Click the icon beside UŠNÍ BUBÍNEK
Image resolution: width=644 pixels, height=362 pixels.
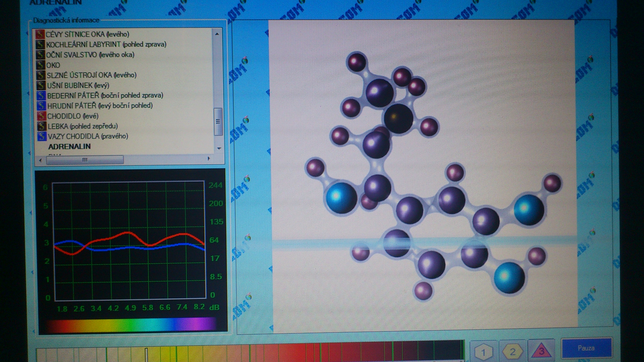point(41,85)
